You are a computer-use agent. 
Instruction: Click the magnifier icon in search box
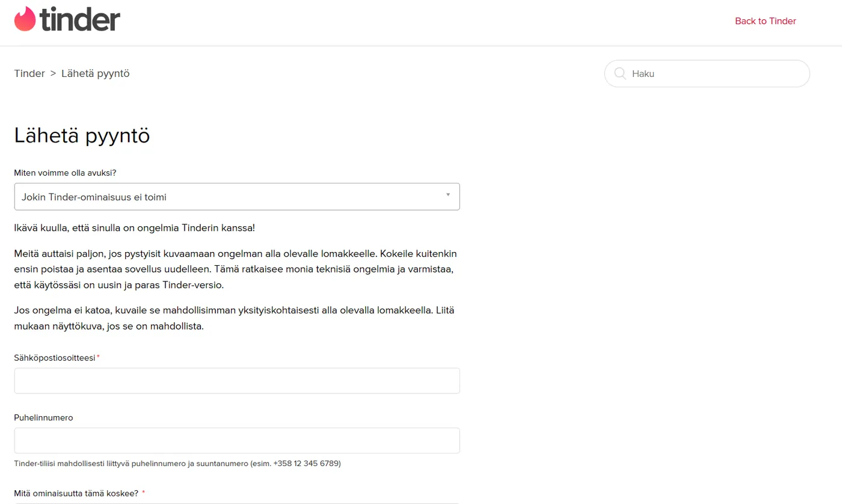pos(619,74)
